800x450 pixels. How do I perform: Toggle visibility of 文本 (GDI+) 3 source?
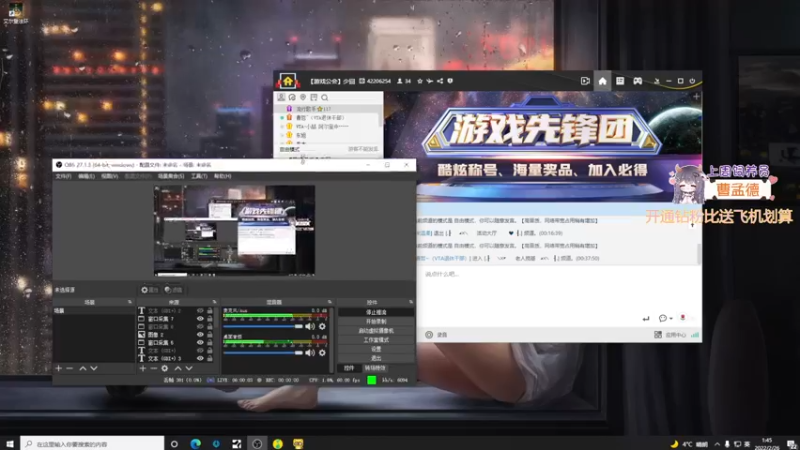(200, 358)
